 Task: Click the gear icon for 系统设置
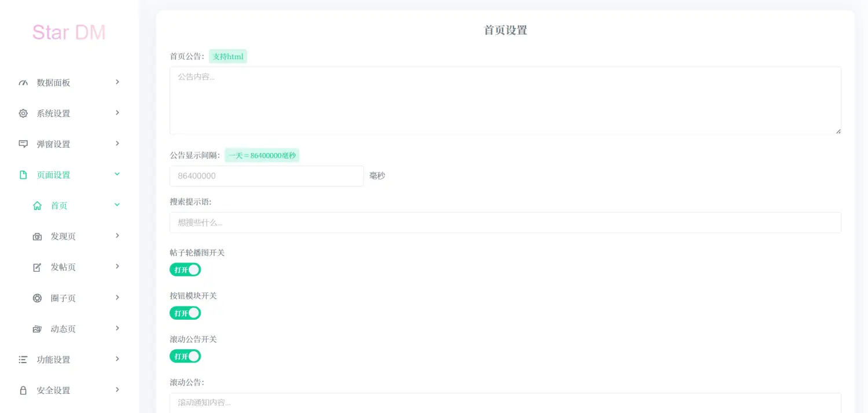(23, 114)
